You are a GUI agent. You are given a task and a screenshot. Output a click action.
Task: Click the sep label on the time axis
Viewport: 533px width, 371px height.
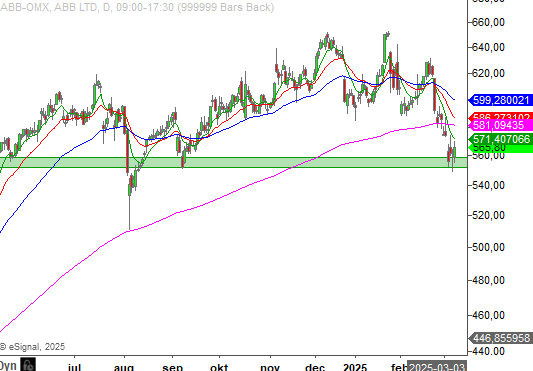[x=173, y=367]
